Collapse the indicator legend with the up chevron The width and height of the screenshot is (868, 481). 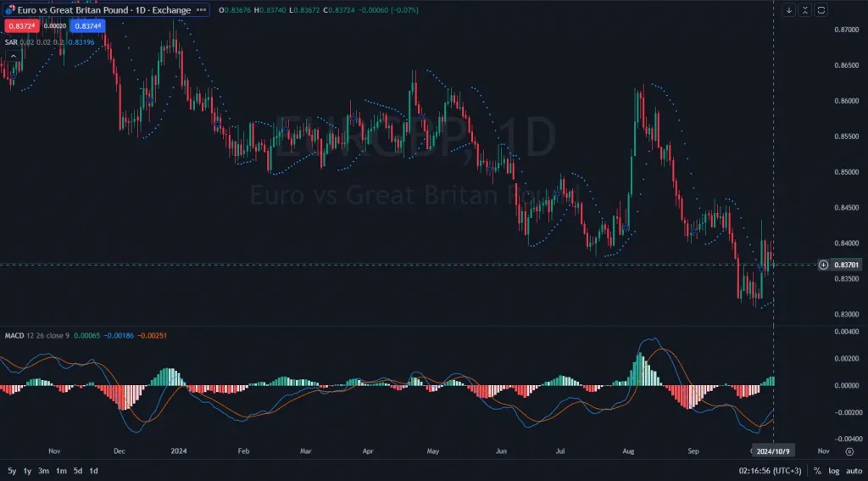coord(13,56)
